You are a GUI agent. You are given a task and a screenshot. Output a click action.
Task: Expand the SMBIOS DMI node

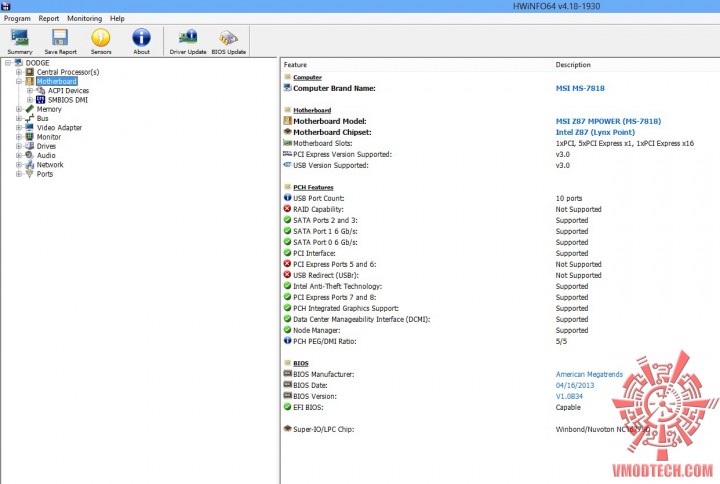pos(30,100)
